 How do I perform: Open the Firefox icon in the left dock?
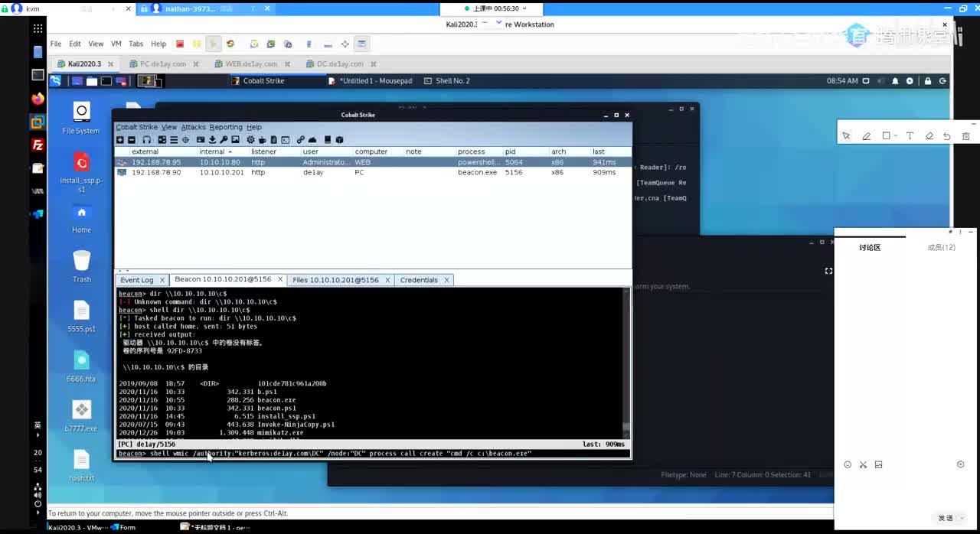tap(38, 99)
